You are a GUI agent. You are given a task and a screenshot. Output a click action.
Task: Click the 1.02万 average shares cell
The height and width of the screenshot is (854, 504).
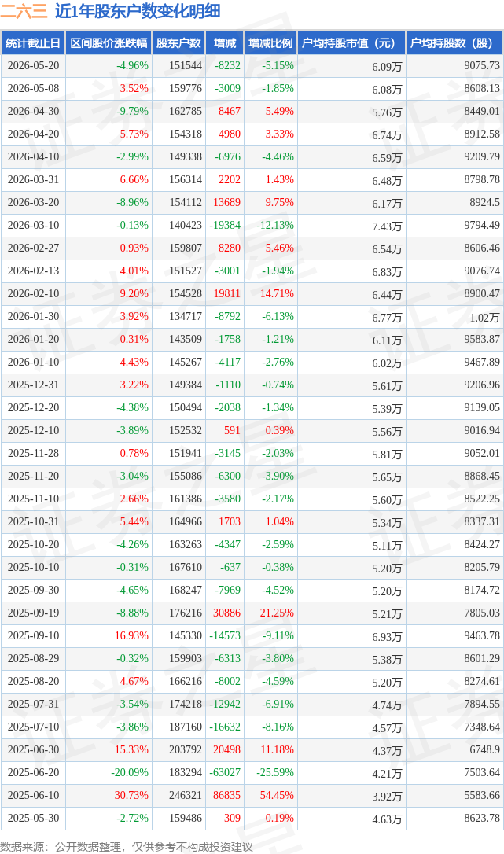point(485,318)
